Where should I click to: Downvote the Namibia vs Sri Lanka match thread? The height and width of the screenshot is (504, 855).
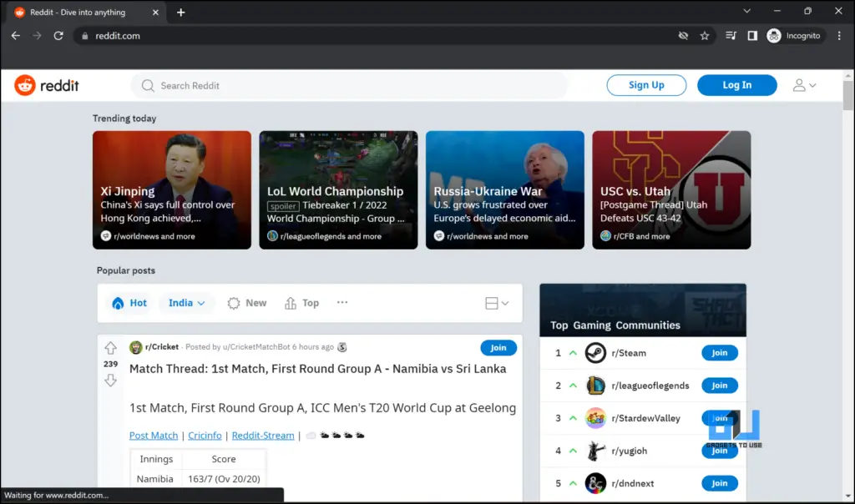[x=110, y=380]
